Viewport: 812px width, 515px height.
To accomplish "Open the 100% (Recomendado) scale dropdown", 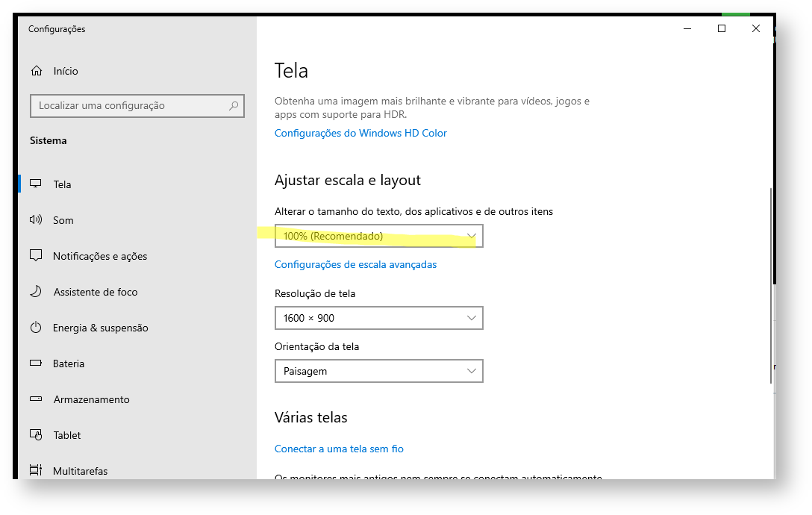I will point(378,236).
